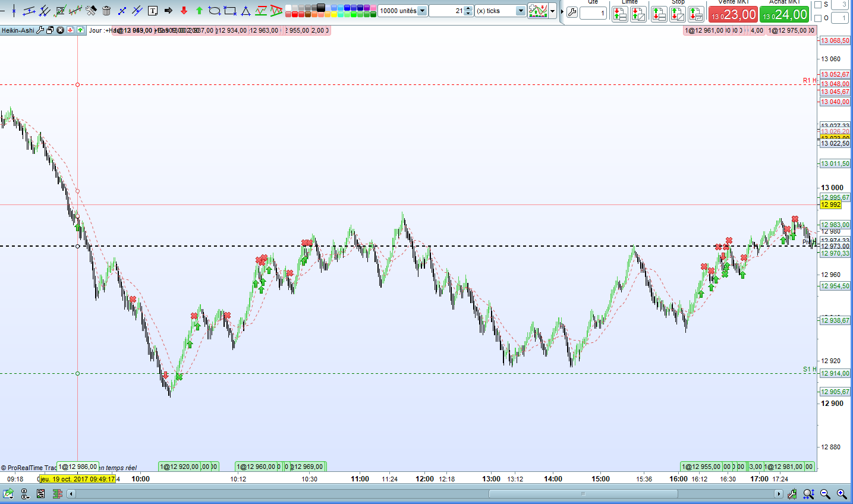This screenshot has width=853, height=504.
Task: Select the Andrews pitchfork line tool
Action: click(x=45, y=11)
